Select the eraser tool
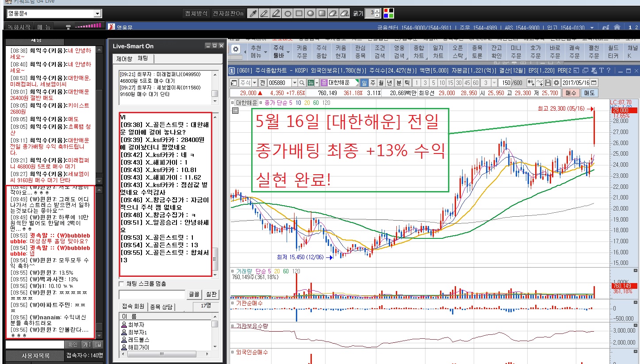The height and width of the screenshot is (364, 640). click(x=333, y=13)
